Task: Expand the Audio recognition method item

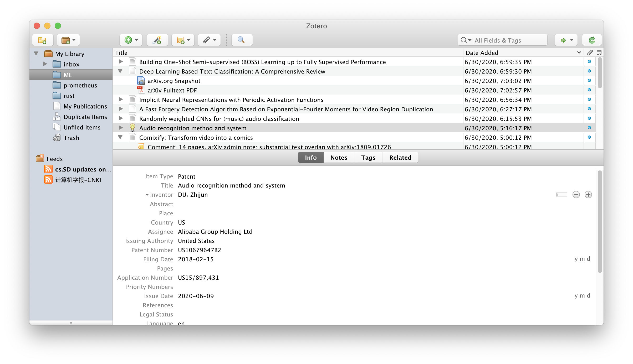Action: click(x=121, y=128)
